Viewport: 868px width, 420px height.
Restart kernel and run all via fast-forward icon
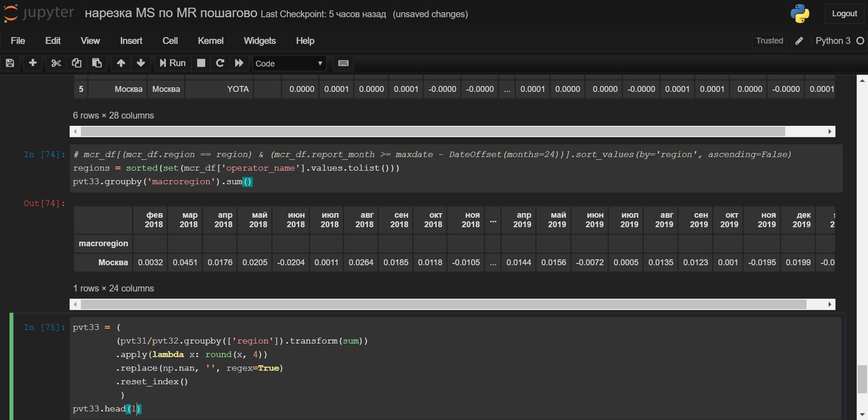[239, 63]
